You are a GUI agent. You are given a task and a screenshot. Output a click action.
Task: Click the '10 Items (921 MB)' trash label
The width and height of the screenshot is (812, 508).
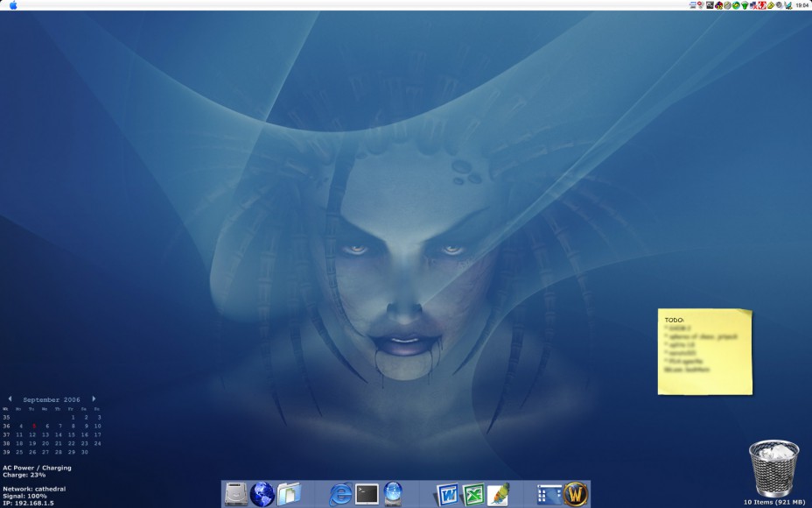(774, 502)
